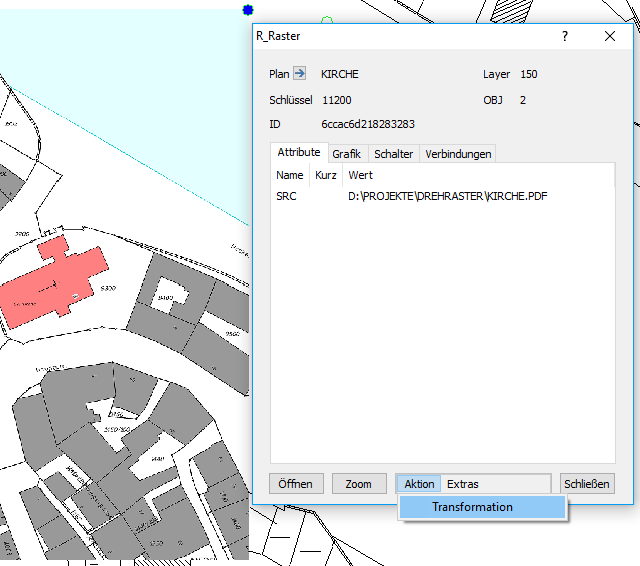
Task: Click the green circle marker on map
Action: tap(326, 20)
